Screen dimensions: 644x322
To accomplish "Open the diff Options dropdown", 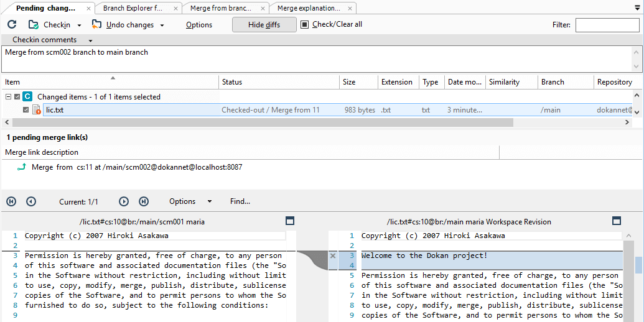I will (190, 201).
